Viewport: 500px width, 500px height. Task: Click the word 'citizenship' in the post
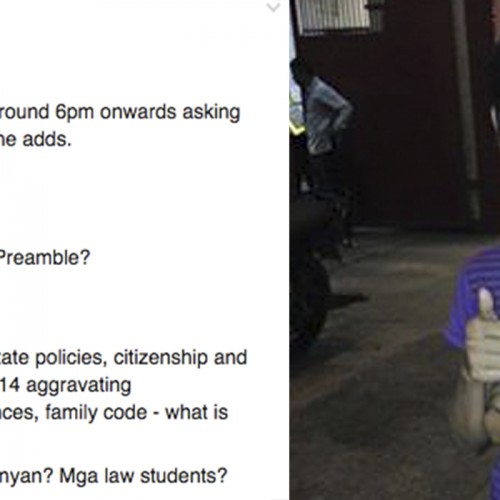pos(161,358)
